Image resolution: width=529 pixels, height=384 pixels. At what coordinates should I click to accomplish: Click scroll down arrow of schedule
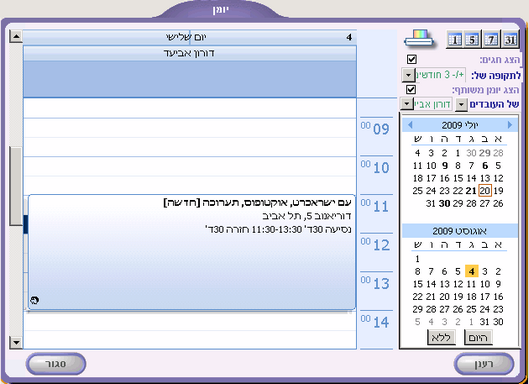click(x=16, y=342)
